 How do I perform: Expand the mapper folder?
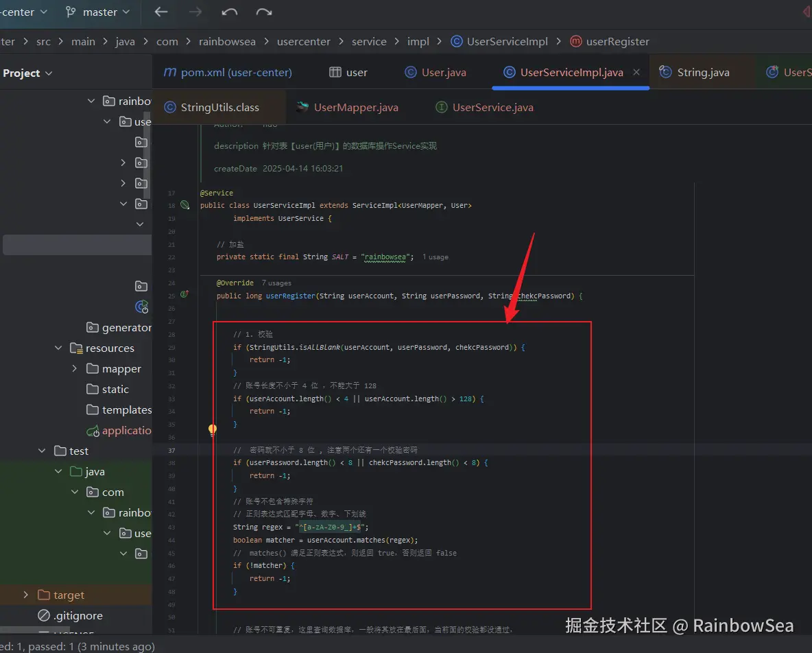tap(75, 369)
